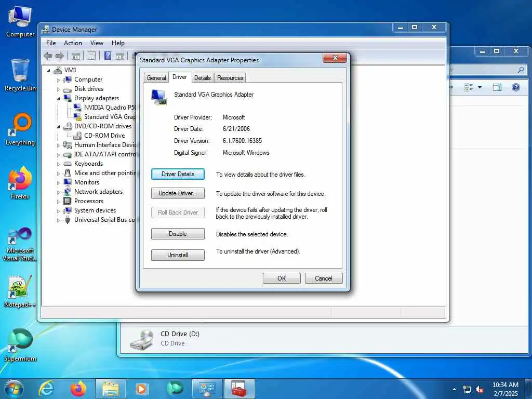Expand the Computer node in device tree

point(58,80)
